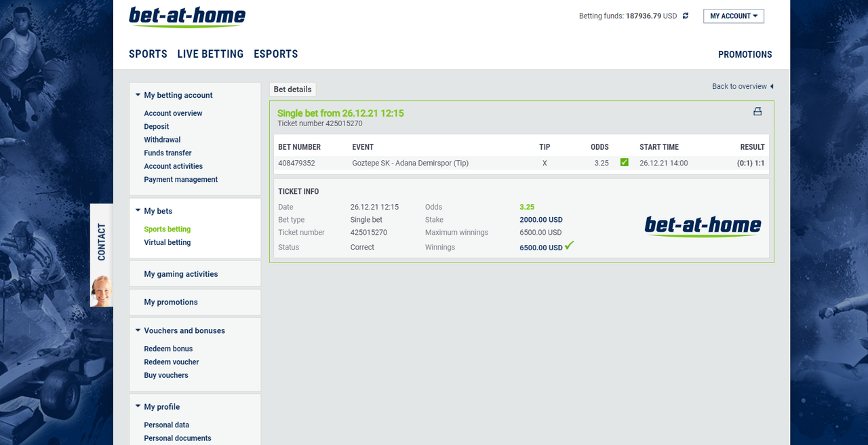Screen dimensions: 868x445
Task: Open Account overview
Action: click(173, 113)
